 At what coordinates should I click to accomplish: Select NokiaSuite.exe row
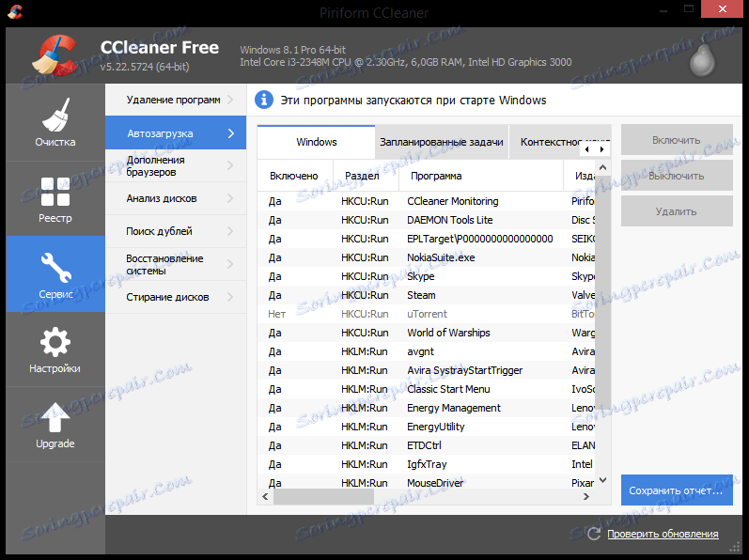click(427, 257)
